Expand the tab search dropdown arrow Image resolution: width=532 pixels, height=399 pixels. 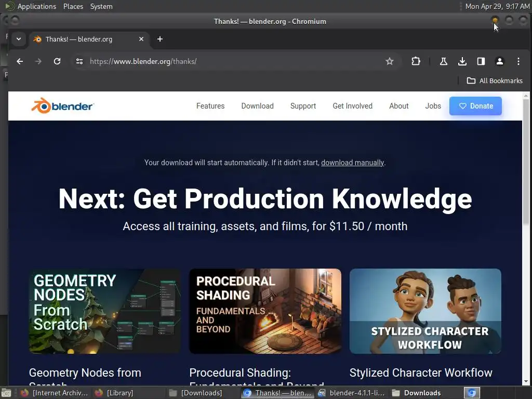pyautogui.click(x=19, y=39)
